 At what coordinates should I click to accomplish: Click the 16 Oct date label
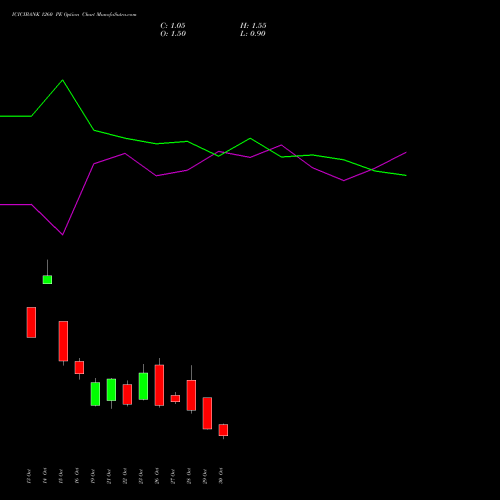(77, 476)
